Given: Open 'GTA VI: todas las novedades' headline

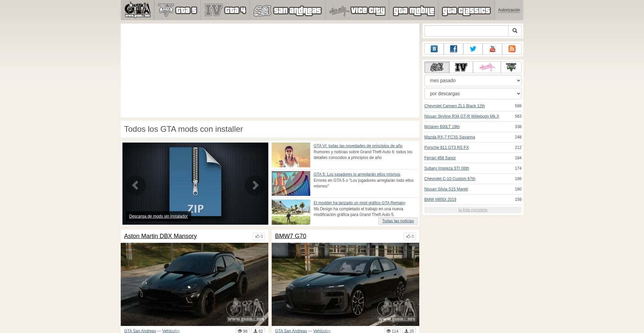Looking at the screenshot, I should pos(358,146).
